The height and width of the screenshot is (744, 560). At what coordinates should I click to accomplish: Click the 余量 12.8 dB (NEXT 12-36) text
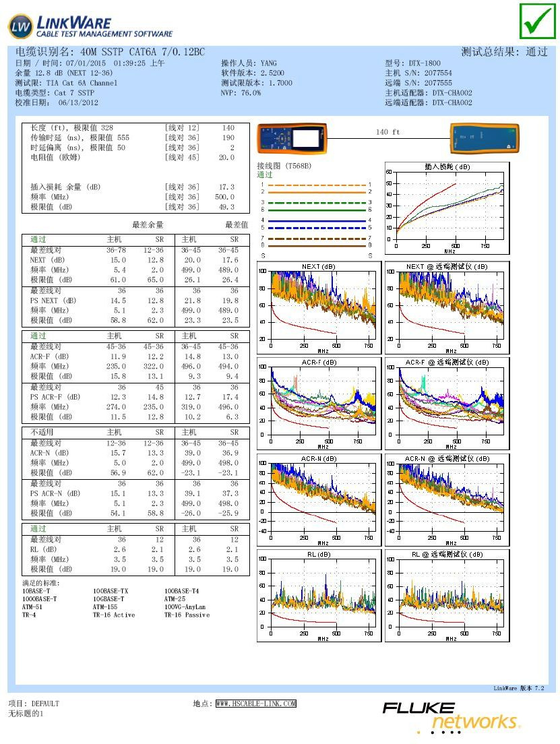[64, 73]
